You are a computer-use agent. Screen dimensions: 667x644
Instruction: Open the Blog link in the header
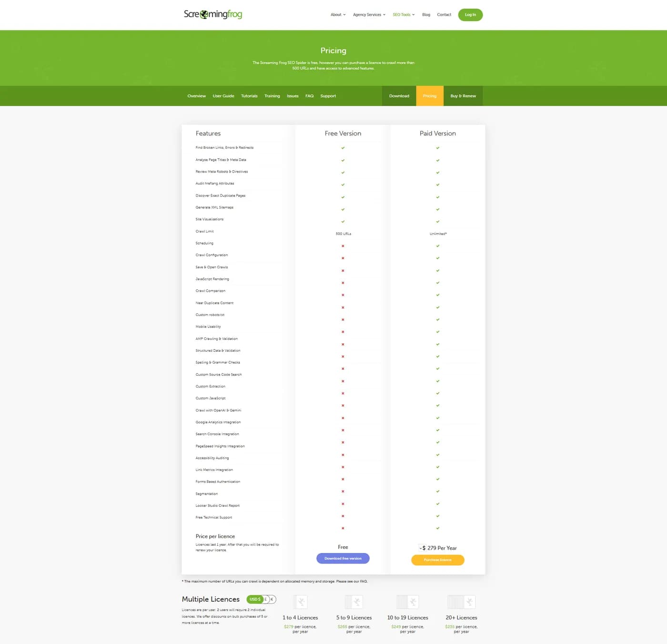[426, 15]
